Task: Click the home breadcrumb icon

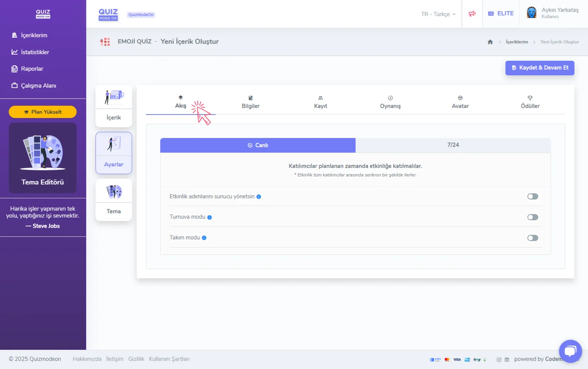Action: pos(490,42)
